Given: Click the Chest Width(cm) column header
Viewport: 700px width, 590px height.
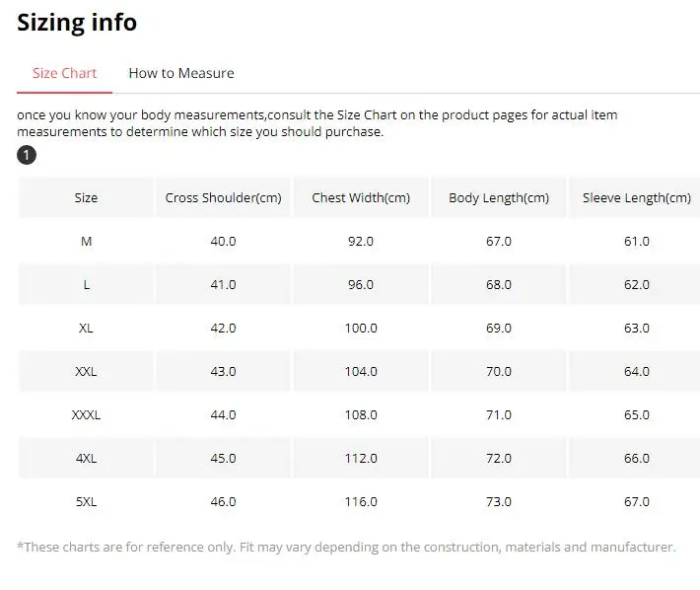Looking at the screenshot, I should [x=361, y=197].
